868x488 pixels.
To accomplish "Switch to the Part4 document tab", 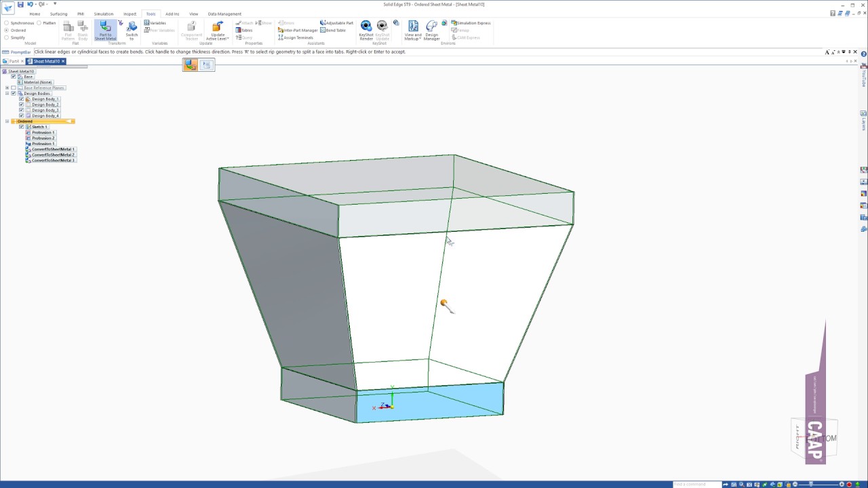I will click(12, 61).
